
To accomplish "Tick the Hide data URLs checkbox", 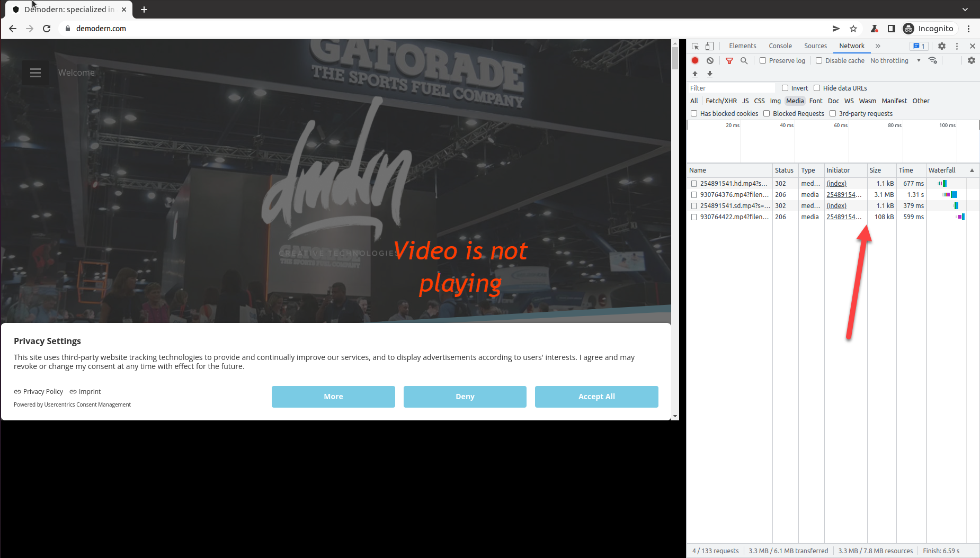I will point(817,88).
